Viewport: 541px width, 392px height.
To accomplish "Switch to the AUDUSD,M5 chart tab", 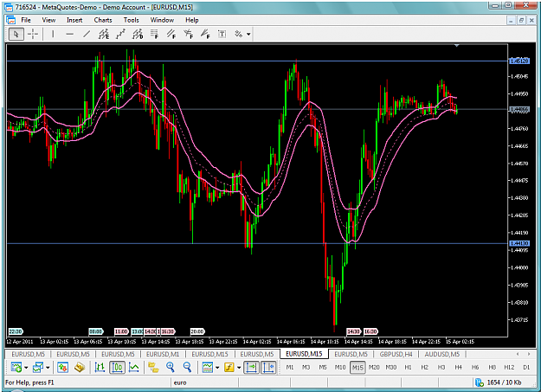I will 442,354.
